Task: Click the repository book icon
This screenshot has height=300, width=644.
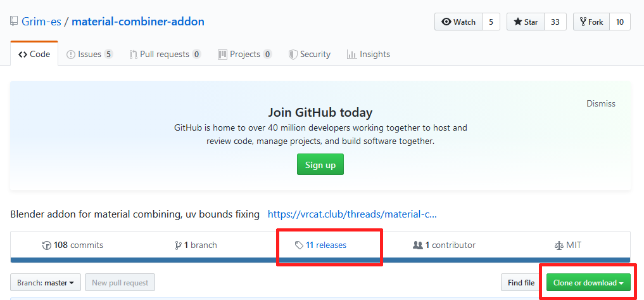Action: 14,22
